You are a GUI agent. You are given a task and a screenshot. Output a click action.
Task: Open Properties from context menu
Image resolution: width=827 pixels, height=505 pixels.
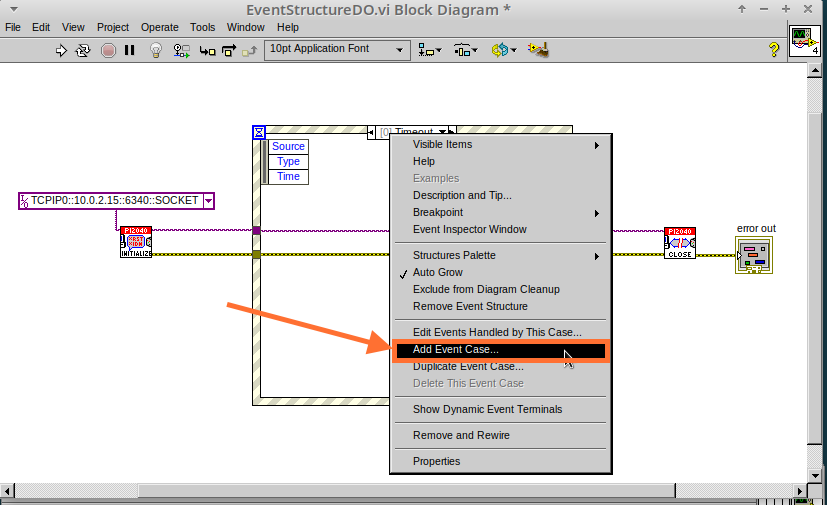click(x=501, y=461)
